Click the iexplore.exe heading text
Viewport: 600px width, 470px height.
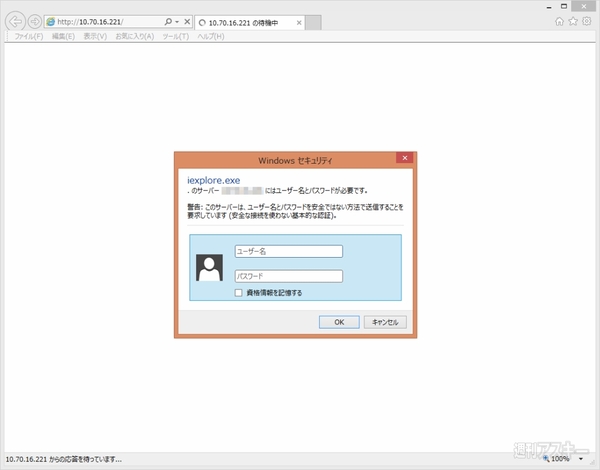pos(214,180)
